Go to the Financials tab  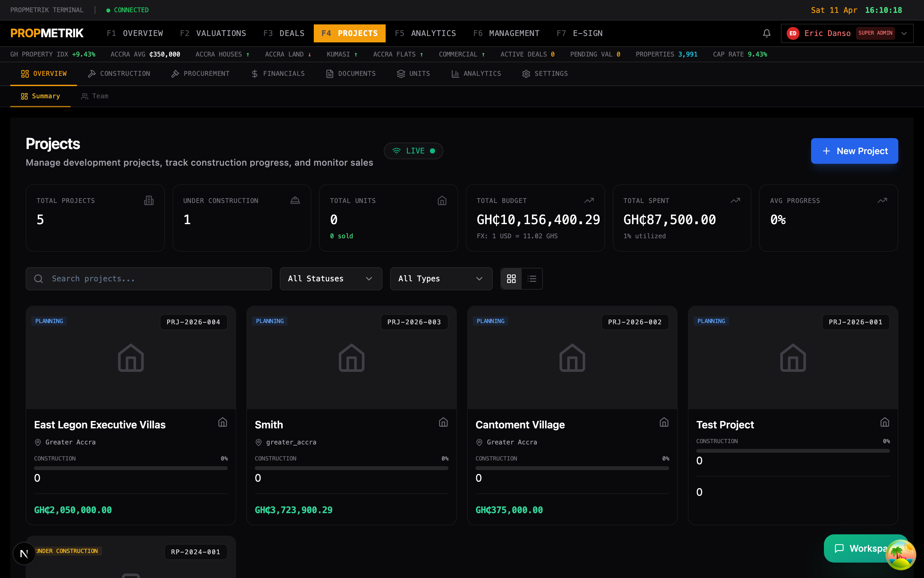[x=278, y=74]
